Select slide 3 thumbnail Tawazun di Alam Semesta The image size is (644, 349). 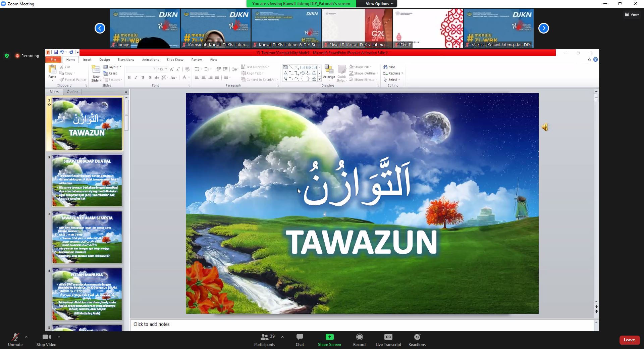point(87,237)
